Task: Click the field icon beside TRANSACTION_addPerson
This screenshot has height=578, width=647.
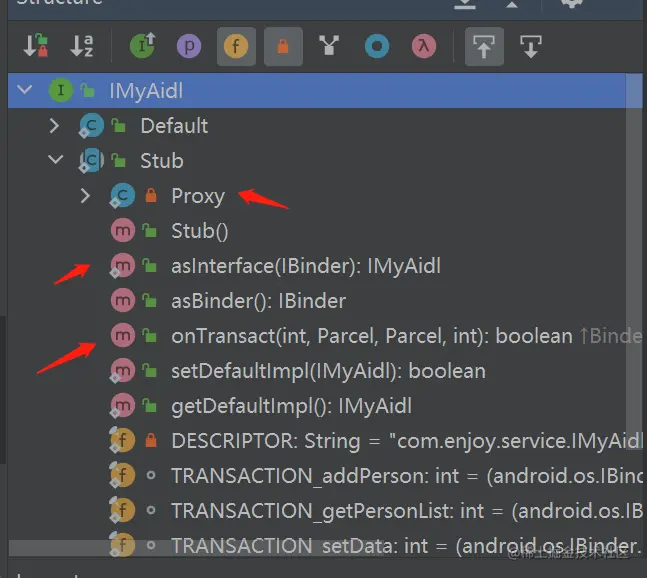Action: point(123,476)
